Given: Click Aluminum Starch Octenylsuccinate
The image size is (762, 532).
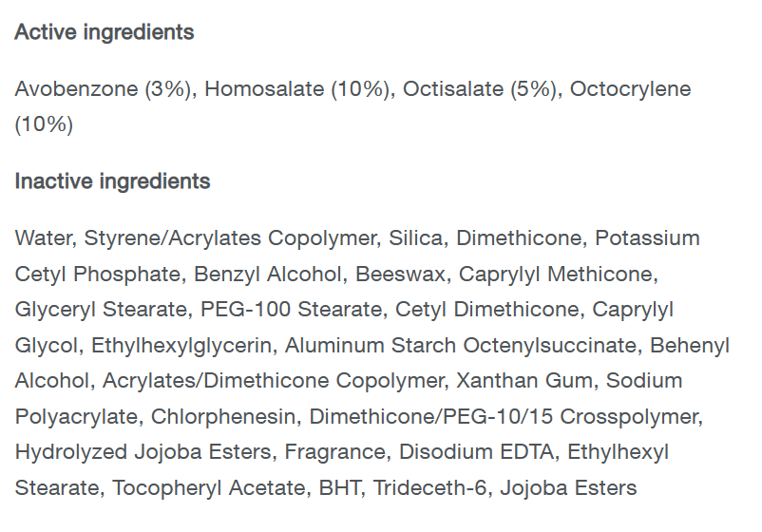Looking at the screenshot, I should coord(460,346).
